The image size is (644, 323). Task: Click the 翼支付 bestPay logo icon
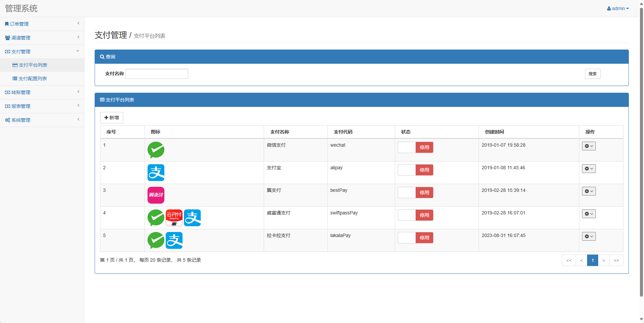click(x=156, y=195)
